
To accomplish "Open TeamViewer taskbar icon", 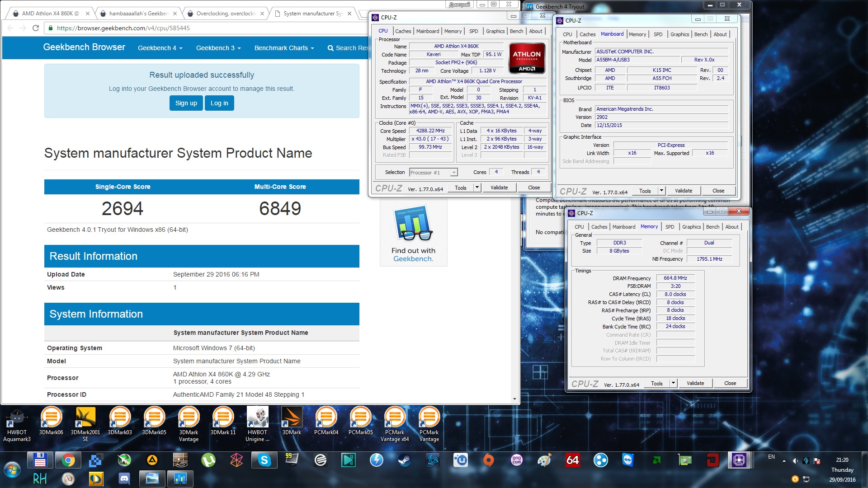I will 628,460.
